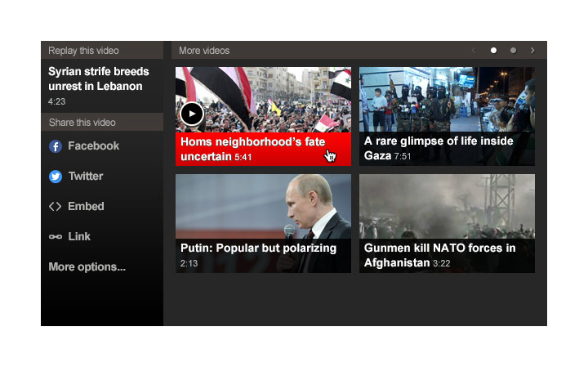Viewport: 588px width, 367px height.
Task: Click the More videos heading
Action: pos(204,51)
